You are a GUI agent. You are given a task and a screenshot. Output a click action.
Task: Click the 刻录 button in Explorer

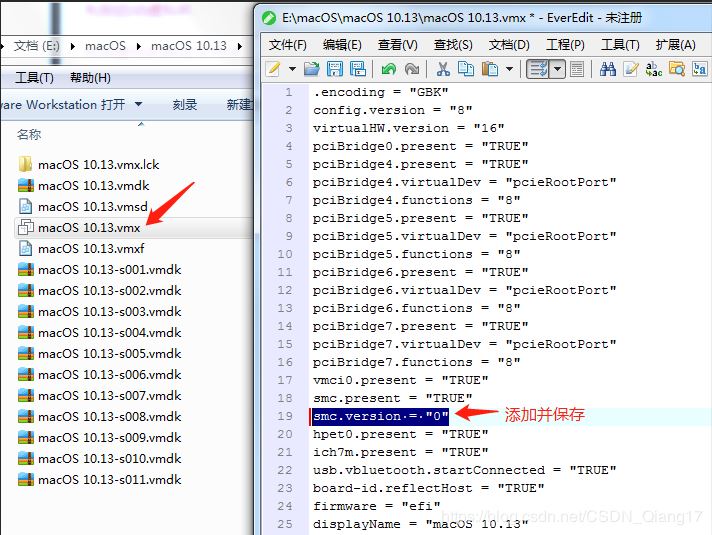point(184,104)
